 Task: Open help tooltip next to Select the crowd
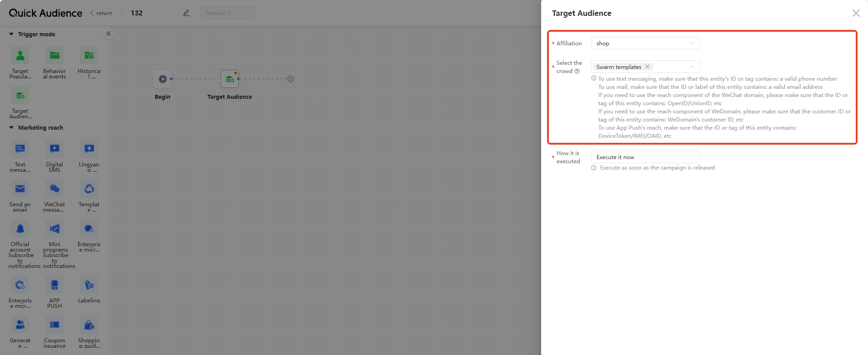[577, 71]
